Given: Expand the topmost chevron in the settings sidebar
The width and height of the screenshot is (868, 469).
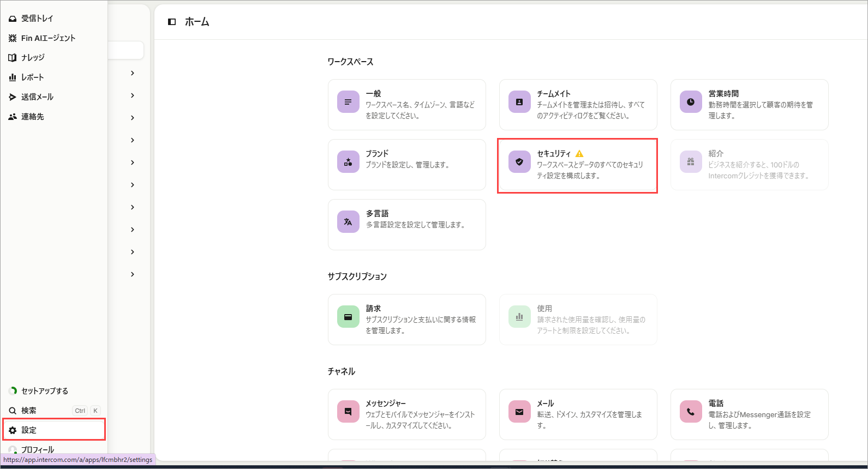Looking at the screenshot, I should 133,73.
